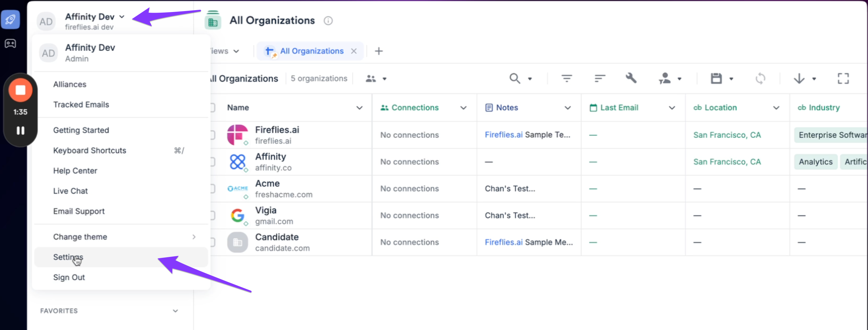Open the sort icon
868x330 pixels.
pyautogui.click(x=600, y=78)
